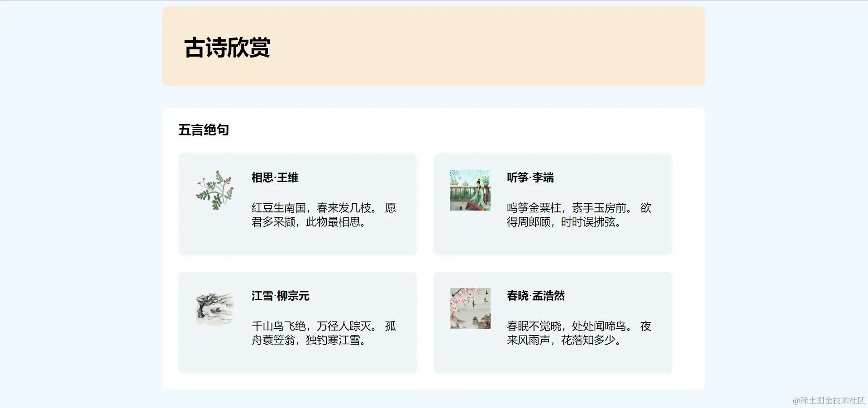Click the wintry river snow ink painting
The height and width of the screenshot is (408, 868).
(x=214, y=308)
